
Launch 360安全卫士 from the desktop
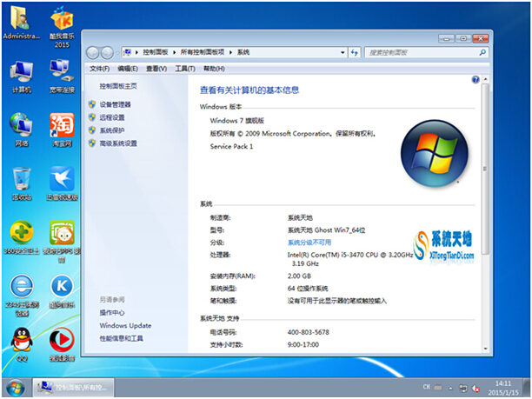22,234
